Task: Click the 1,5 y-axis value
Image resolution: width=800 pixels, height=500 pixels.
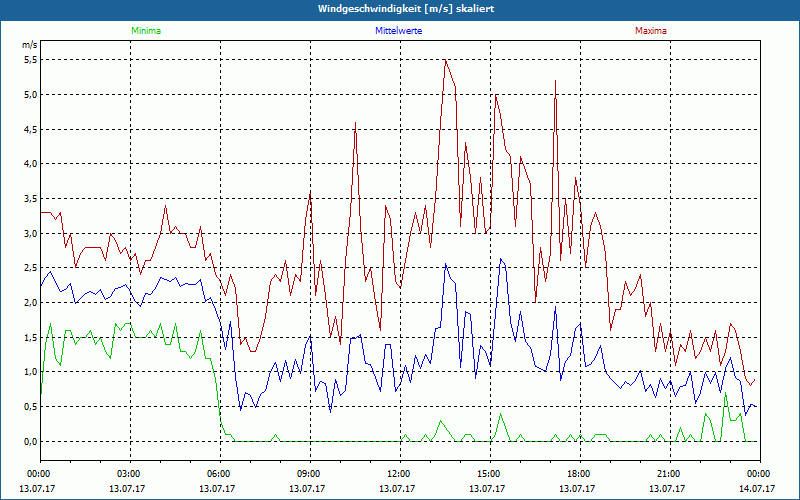Action: point(31,337)
